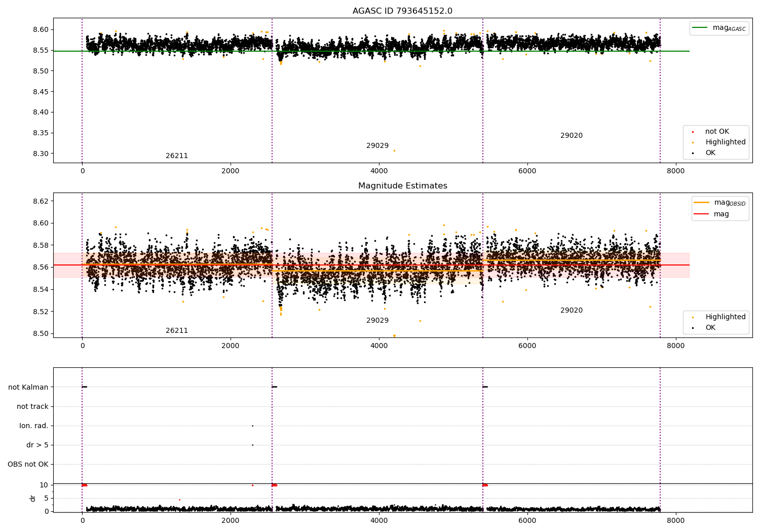Screen dimensions: 760x532
Task: Click the 'not Kalman' axis label
Action: click(28, 387)
